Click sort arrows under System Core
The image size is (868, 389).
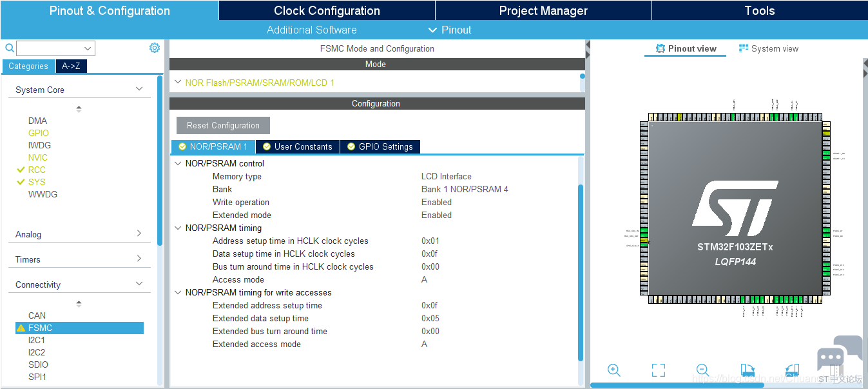click(x=79, y=109)
